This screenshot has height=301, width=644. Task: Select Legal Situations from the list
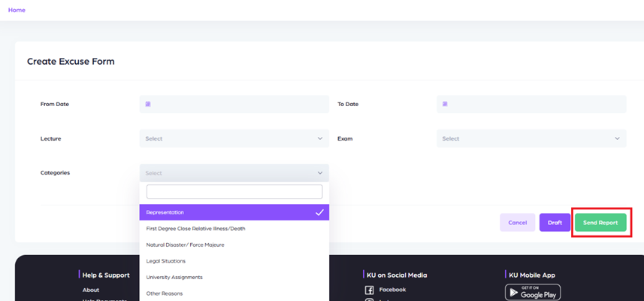(166, 261)
